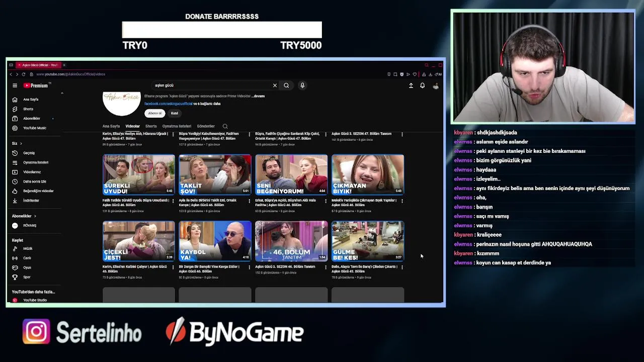
Task: Click browser back arrow
Action: coord(11,74)
